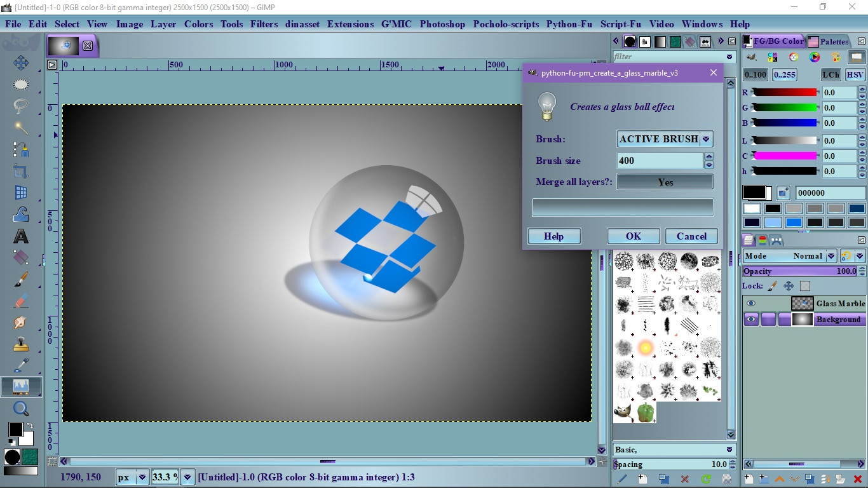Click the eyedropper pick-color-from-screen icon

[x=783, y=193]
